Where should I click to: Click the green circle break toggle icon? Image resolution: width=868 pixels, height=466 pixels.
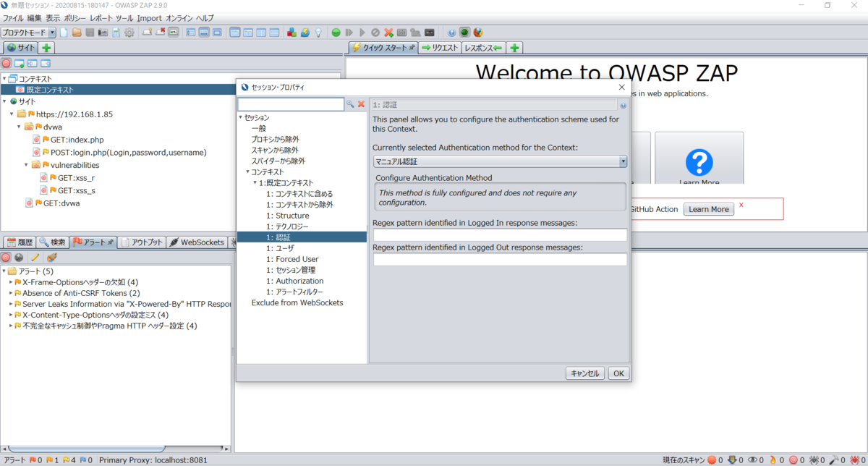(336, 33)
